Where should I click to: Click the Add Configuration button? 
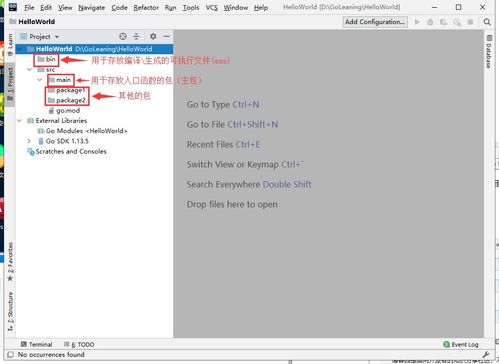pos(375,22)
